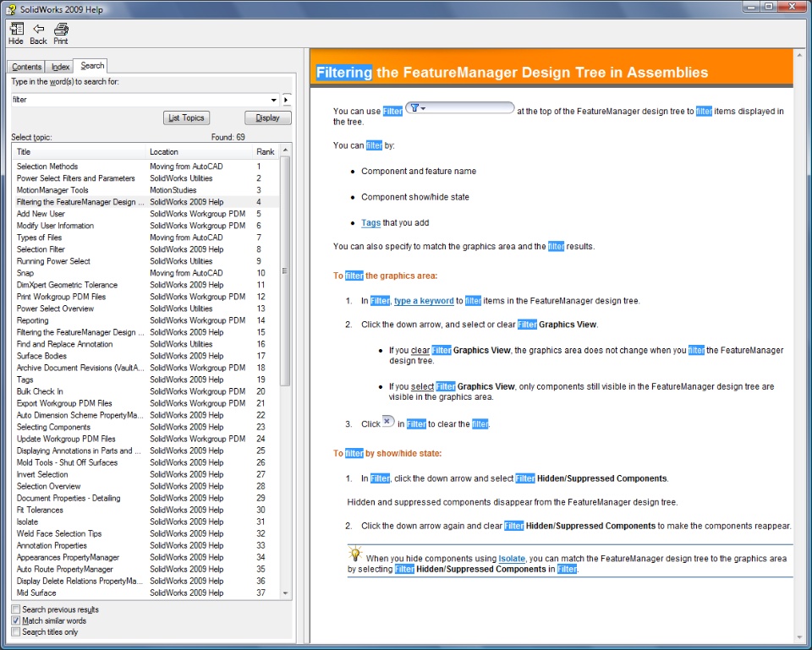Click the List Topics button

pyautogui.click(x=186, y=118)
